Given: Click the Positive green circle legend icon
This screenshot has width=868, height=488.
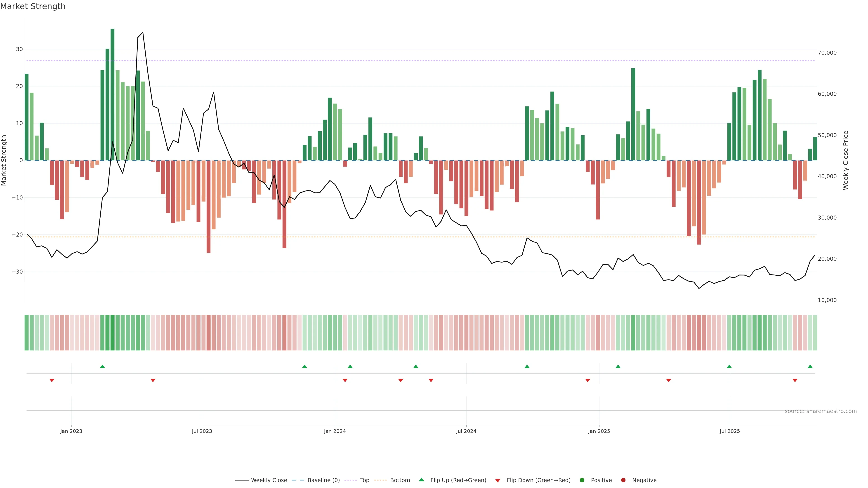Looking at the screenshot, I should coord(582,480).
